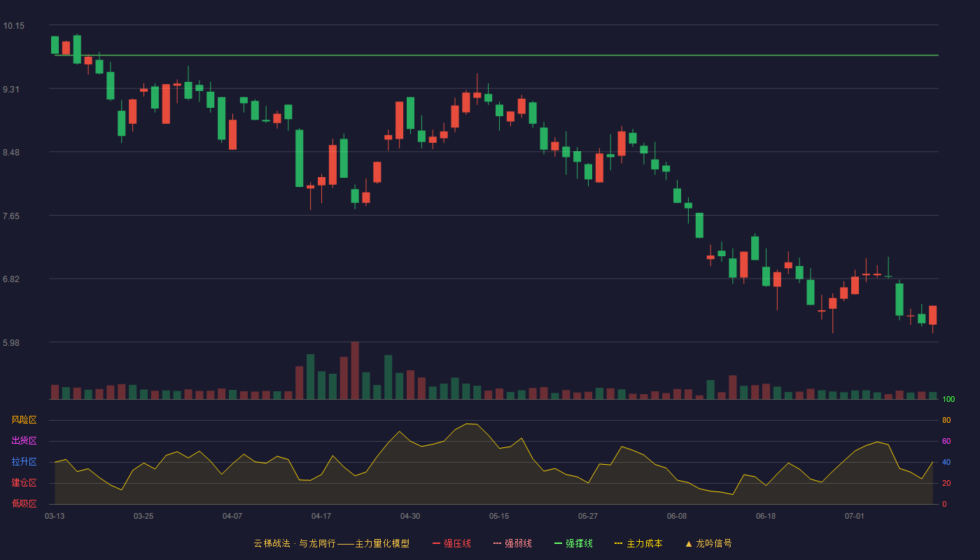Click the 60 indicator axis value
Viewport: 980px width, 560px height.
point(946,442)
